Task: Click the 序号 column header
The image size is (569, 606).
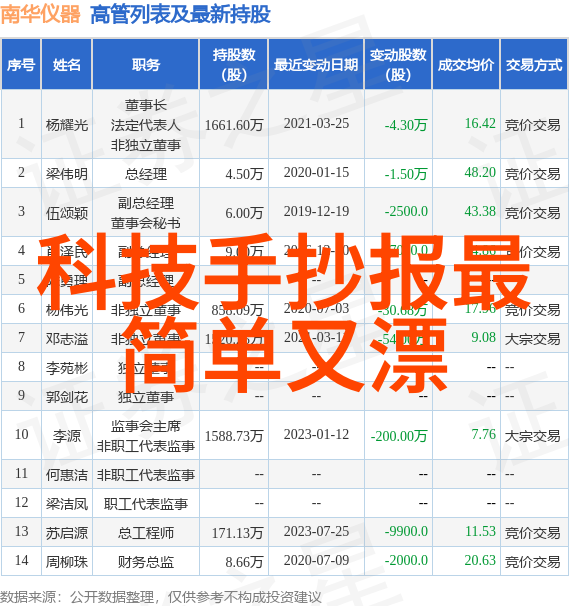Action: click(21, 65)
